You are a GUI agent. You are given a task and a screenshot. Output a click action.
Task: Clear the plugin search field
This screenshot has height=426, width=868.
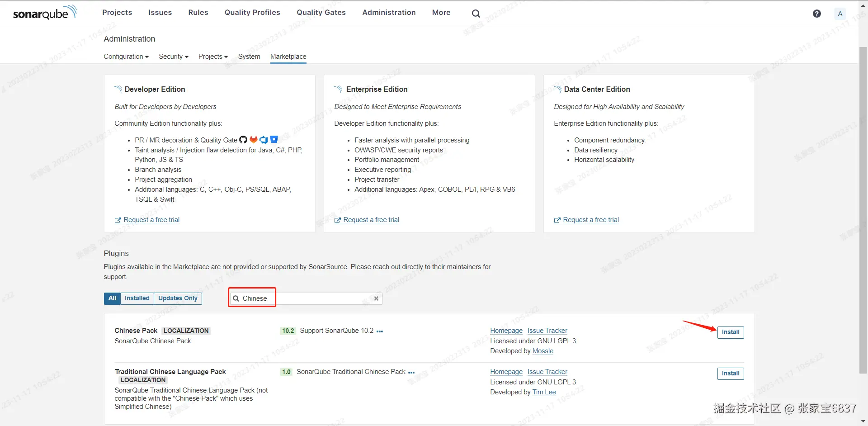[376, 298]
